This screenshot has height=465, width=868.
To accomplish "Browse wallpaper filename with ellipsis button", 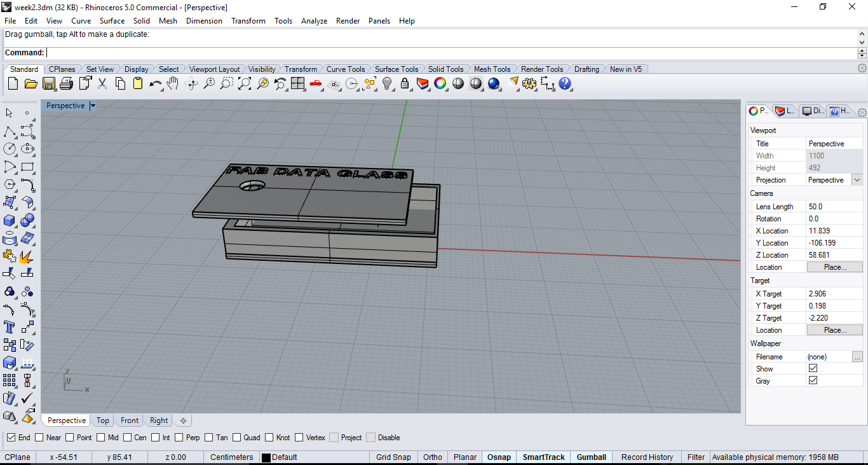I will point(857,357).
